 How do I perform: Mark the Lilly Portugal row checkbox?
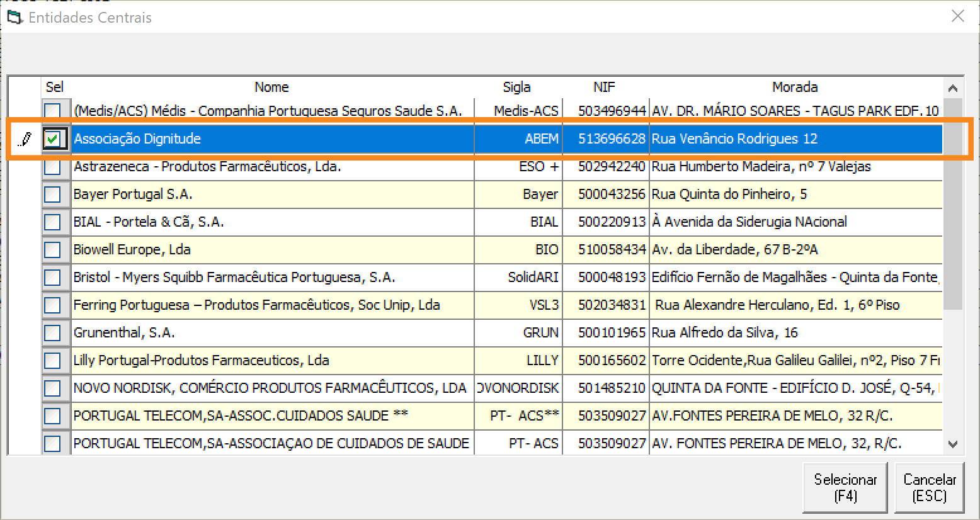click(53, 361)
